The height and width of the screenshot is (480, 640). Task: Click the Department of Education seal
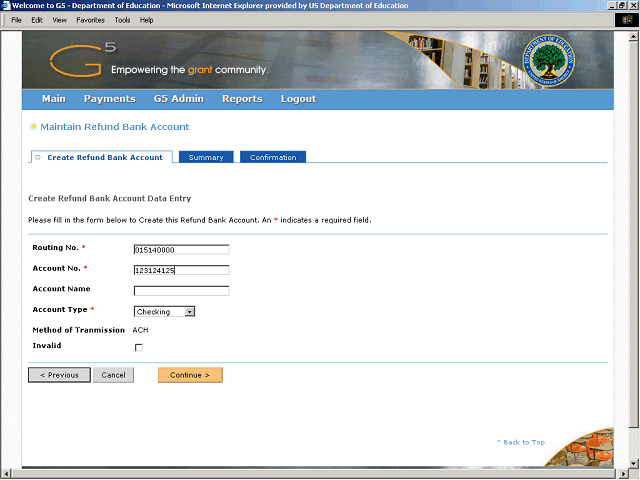[x=548, y=60]
